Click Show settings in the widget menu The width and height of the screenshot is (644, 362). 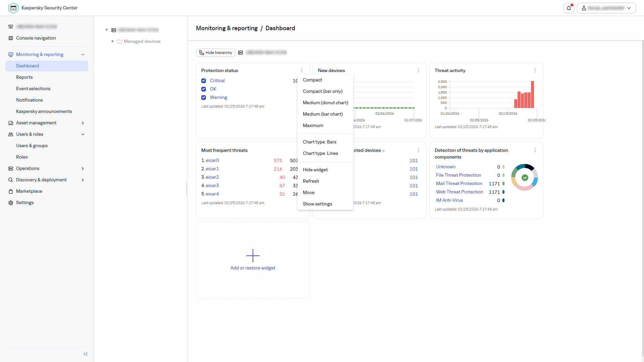[x=325, y=204]
